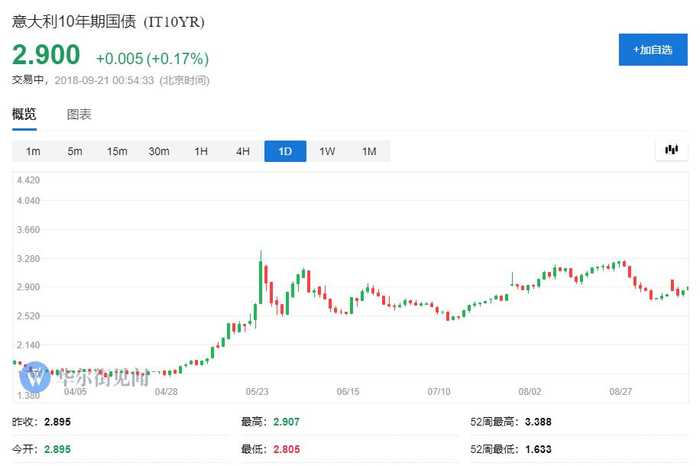Switch to the 4H interval
The image size is (700, 466).
pos(243,151)
